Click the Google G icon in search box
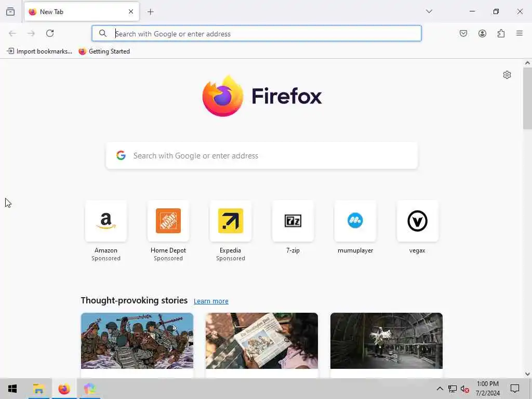 [121, 155]
